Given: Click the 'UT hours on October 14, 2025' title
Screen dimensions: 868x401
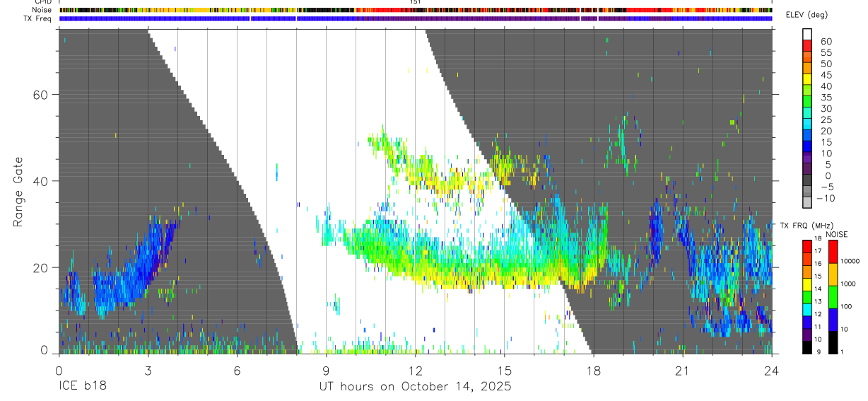Looking at the screenshot, I should point(414,386).
